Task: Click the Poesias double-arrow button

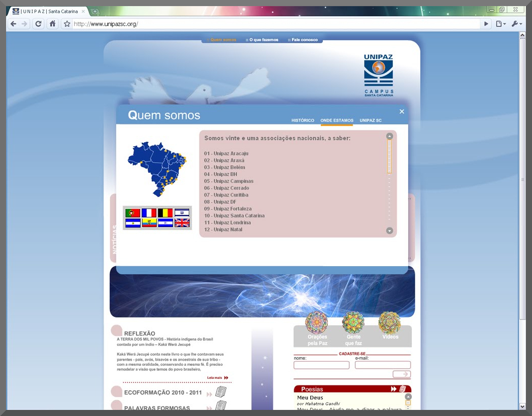Action: (393, 389)
